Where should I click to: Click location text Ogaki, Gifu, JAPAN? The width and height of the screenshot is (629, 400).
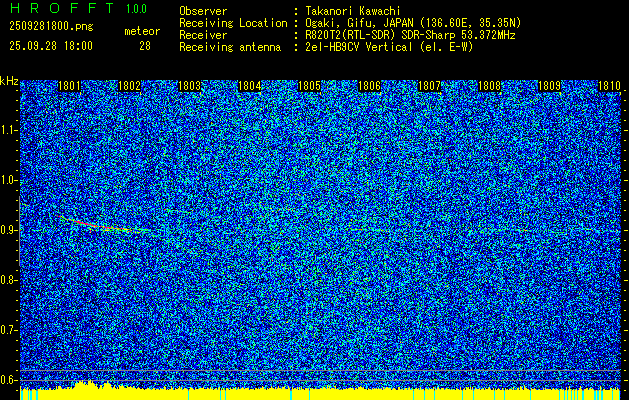tap(359, 23)
